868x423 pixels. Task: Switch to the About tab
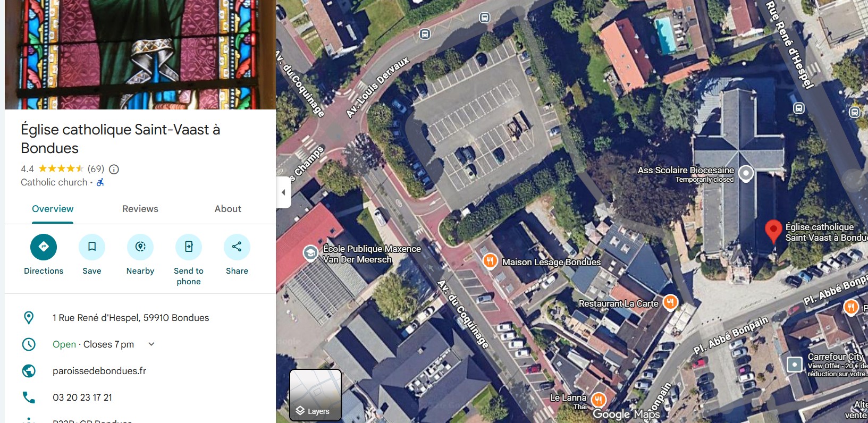click(227, 209)
